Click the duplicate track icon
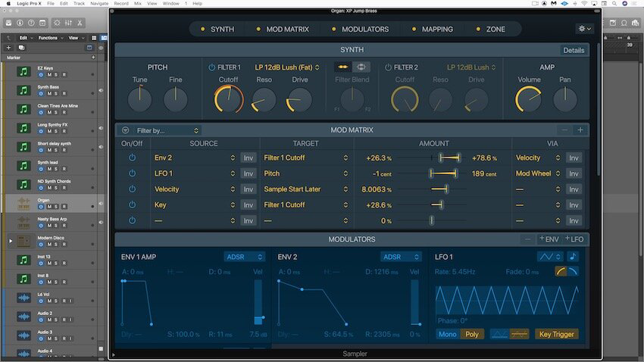Image resolution: width=644 pixels, height=362 pixels. point(21,48)
